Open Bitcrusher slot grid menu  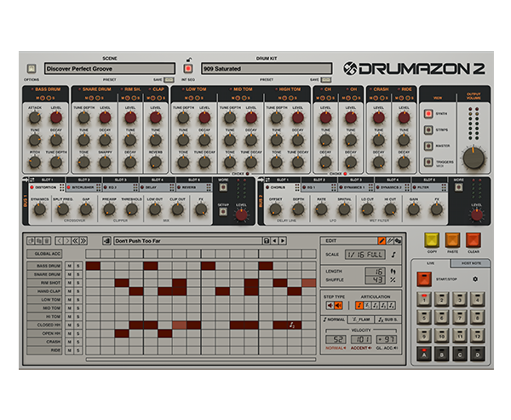click(99, 187)
